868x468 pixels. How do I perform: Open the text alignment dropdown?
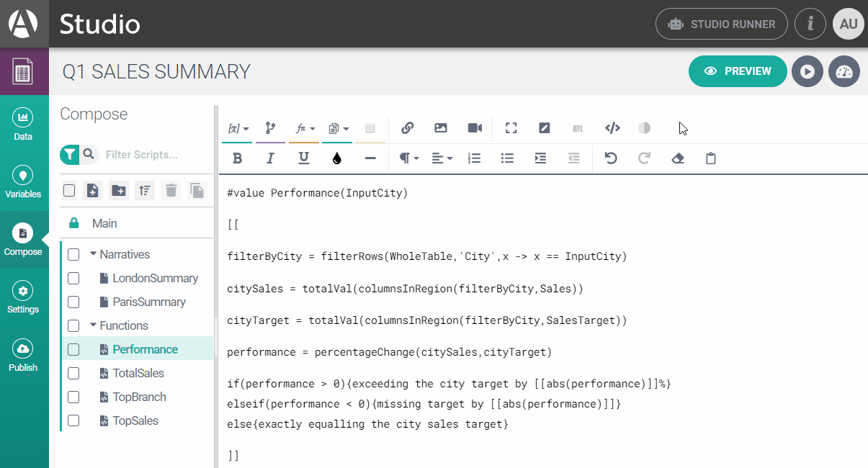pyautogui.click(x=442, y=158)
